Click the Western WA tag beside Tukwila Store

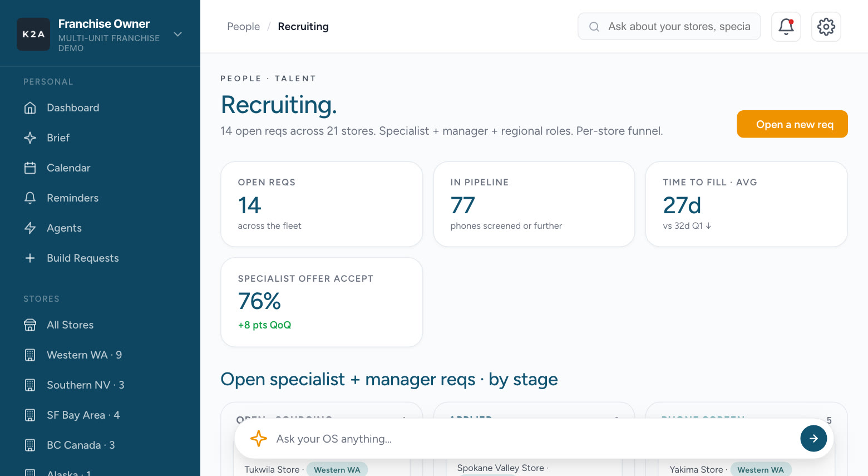pos(337,470)
